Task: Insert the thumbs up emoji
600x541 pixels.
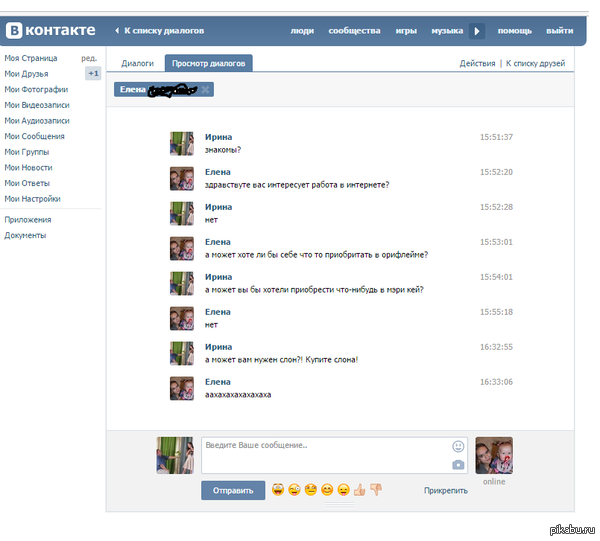Action: click(360, 490)
